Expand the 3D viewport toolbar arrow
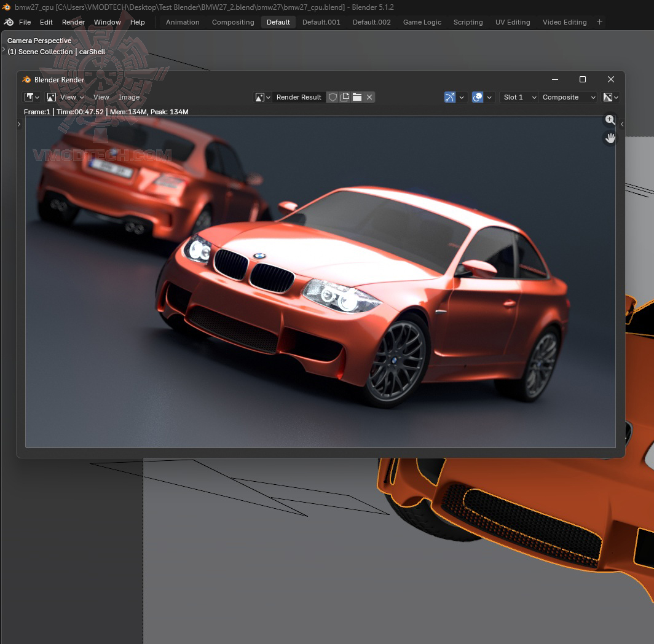This screenshot has width=654, height=644. point(4,49)
